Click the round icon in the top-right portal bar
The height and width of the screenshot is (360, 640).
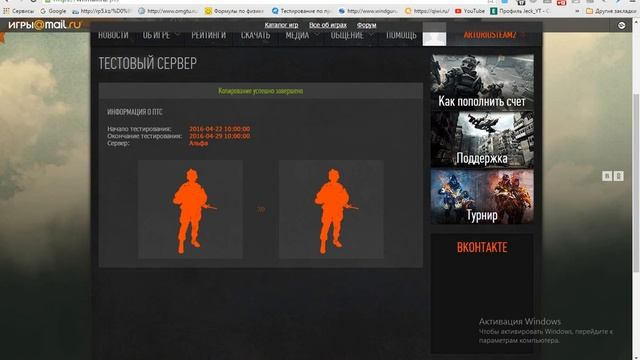click(621, 25)
